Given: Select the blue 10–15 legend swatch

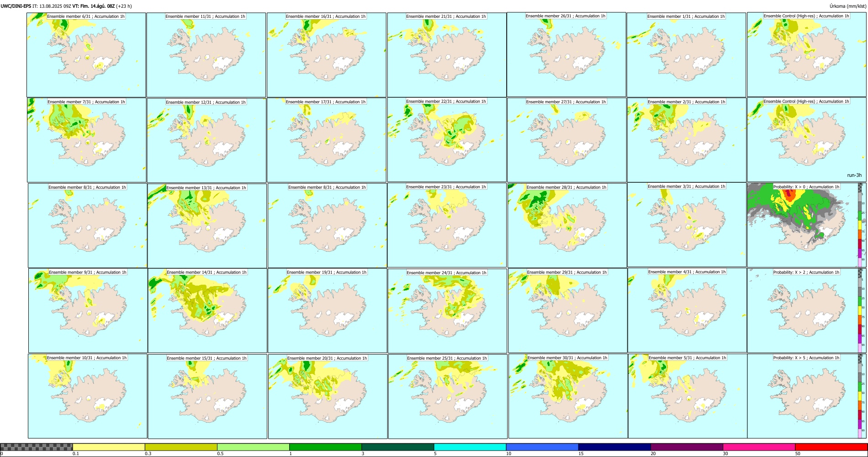Looking at the screenshot, I should coord(542,447).
